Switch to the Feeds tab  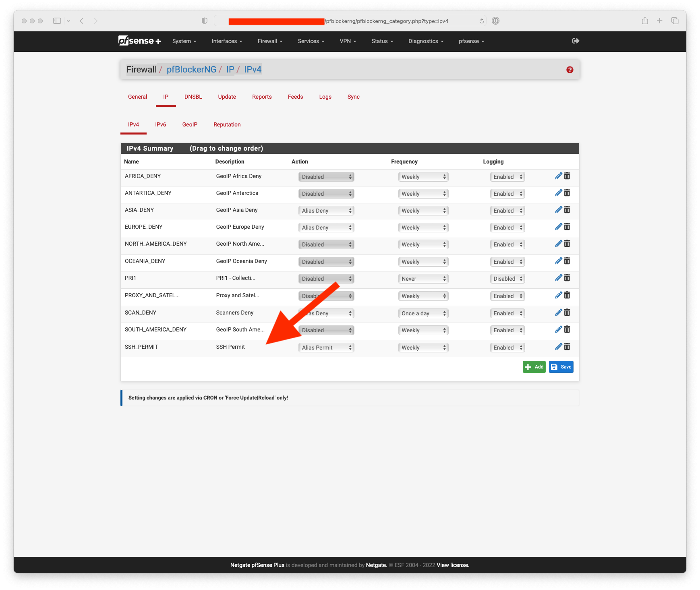click(x=295, y=97)
